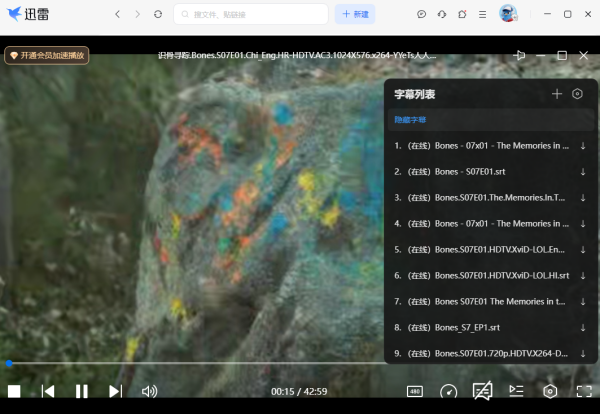Add a local subtitle with the plus icon

pyautogui.click(x=557, y=94)
